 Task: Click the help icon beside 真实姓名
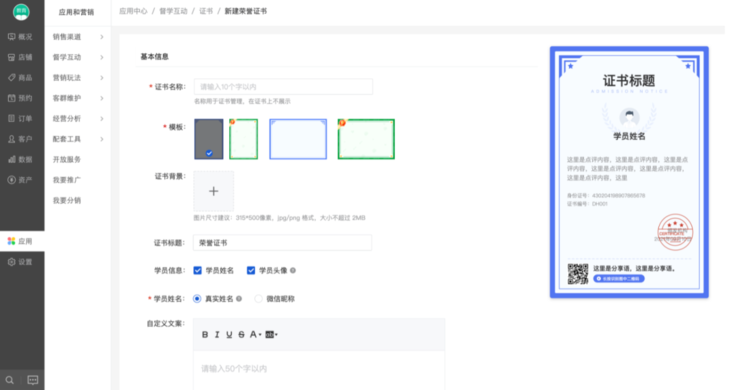(x=239, y=299)
